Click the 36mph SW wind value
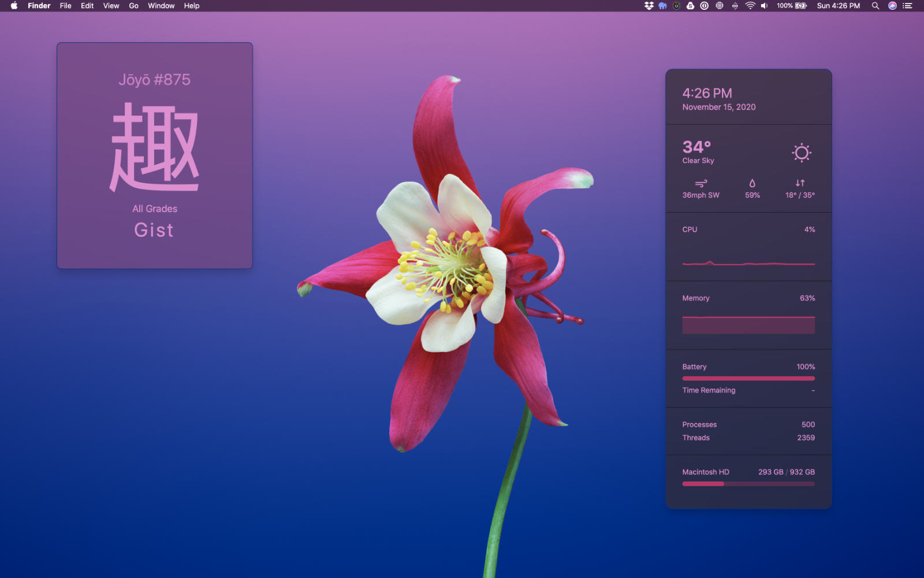 [x=701, y=195]
